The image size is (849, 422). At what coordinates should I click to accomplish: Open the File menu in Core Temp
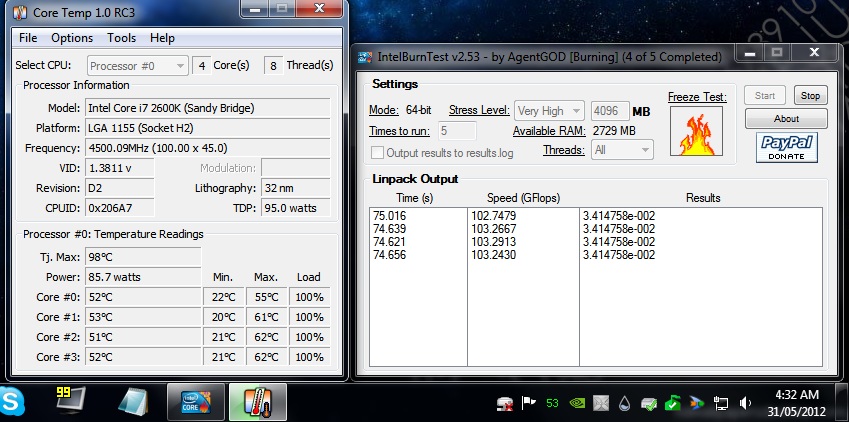[x=28, y=38]
